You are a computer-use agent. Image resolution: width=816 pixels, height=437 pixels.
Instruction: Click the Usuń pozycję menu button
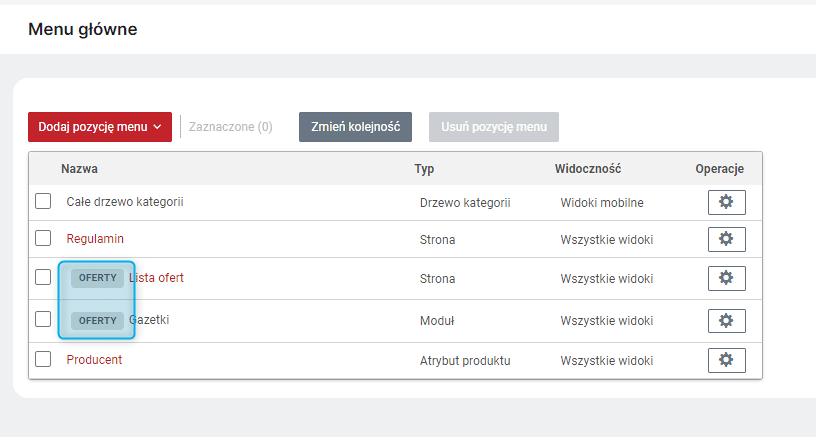[x=494, y=127]
